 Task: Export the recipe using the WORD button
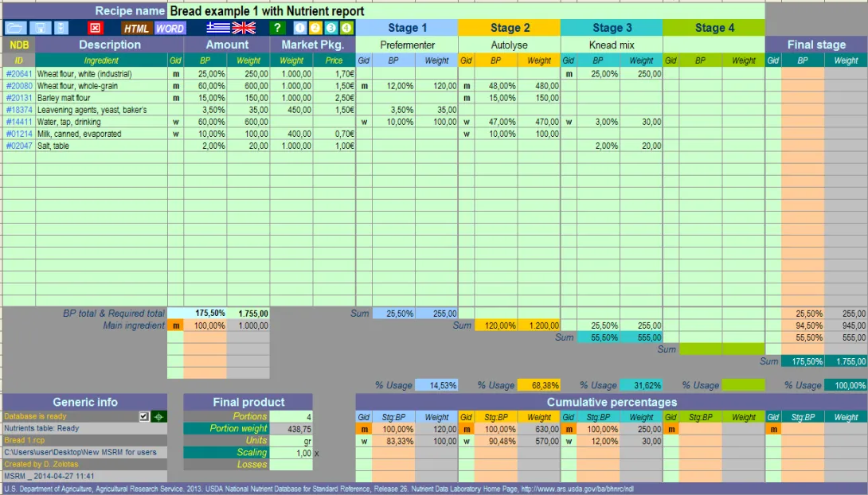coord(170,28)
